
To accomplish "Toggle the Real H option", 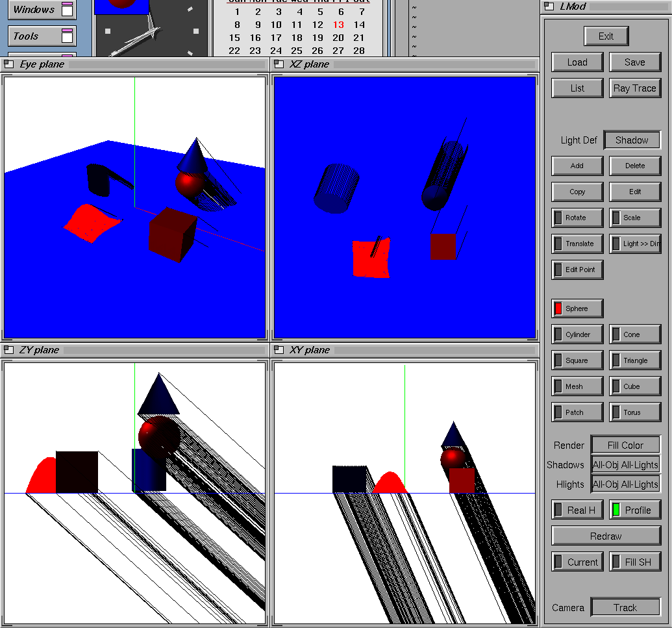I will [577, 510].
